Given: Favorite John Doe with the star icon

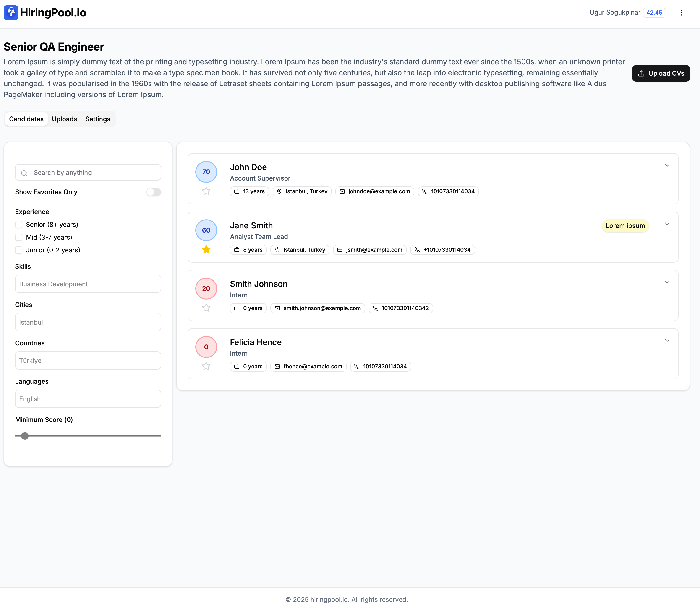Looking at the screenshot, I should (x=206, y=191).
